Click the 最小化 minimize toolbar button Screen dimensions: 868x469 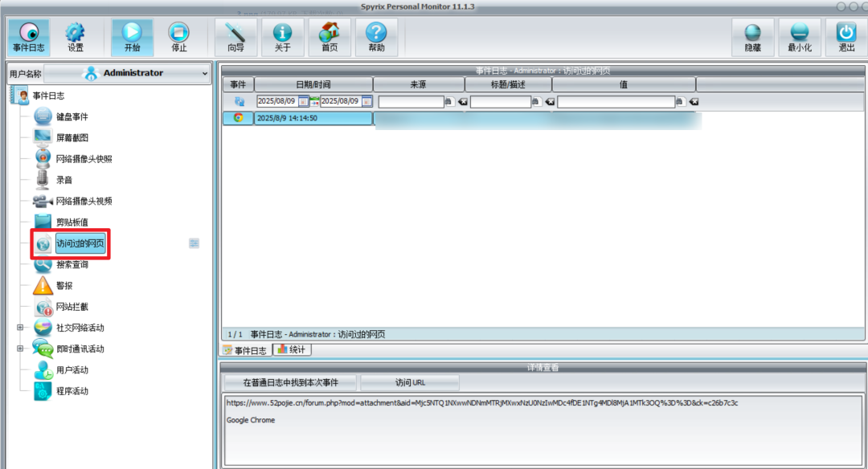pyautogui.click(x=800, y=37)
